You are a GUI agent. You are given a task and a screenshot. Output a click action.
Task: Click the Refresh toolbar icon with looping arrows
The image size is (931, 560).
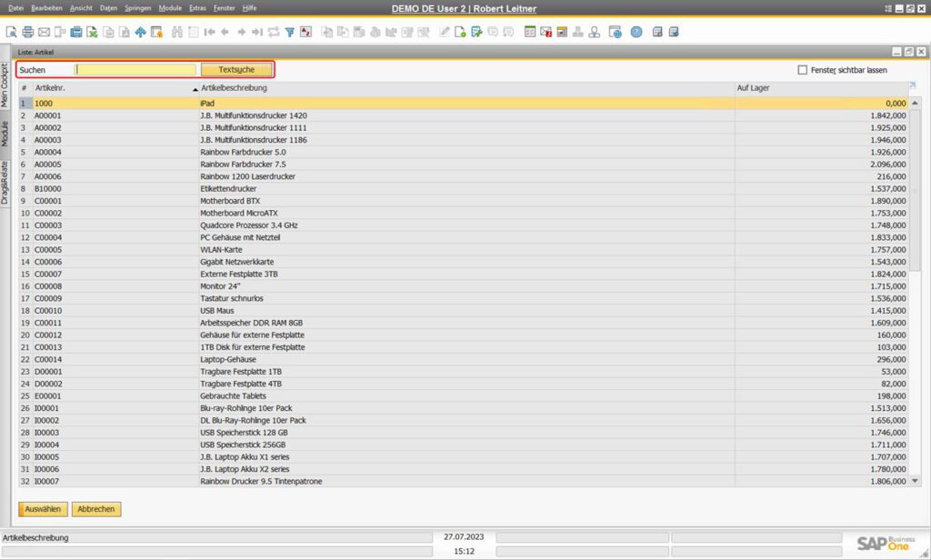[x=273, y=32]
